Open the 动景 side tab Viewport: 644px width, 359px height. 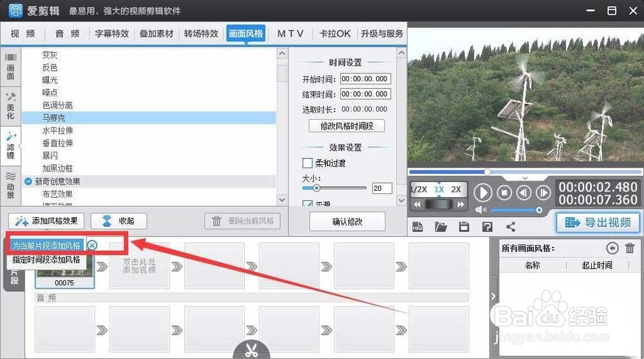coord(10,185)
